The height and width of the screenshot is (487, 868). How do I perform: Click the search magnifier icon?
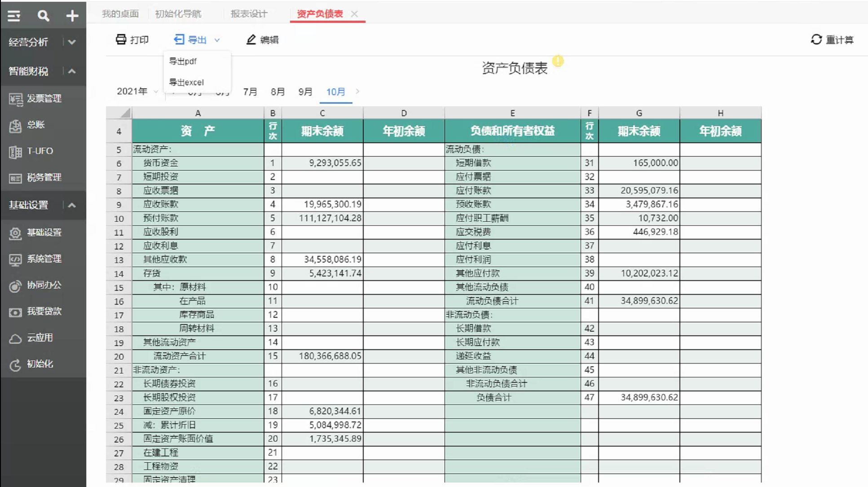[x=43, y=16]
